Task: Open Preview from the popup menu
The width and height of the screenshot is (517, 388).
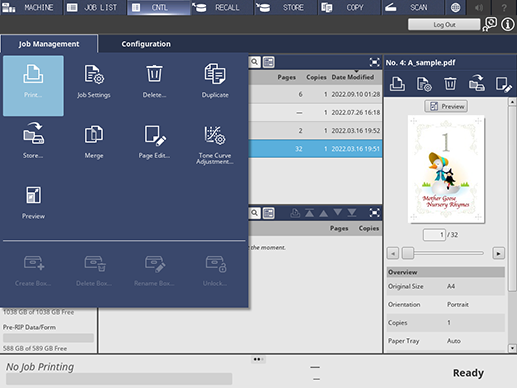Action: point(33,203)
